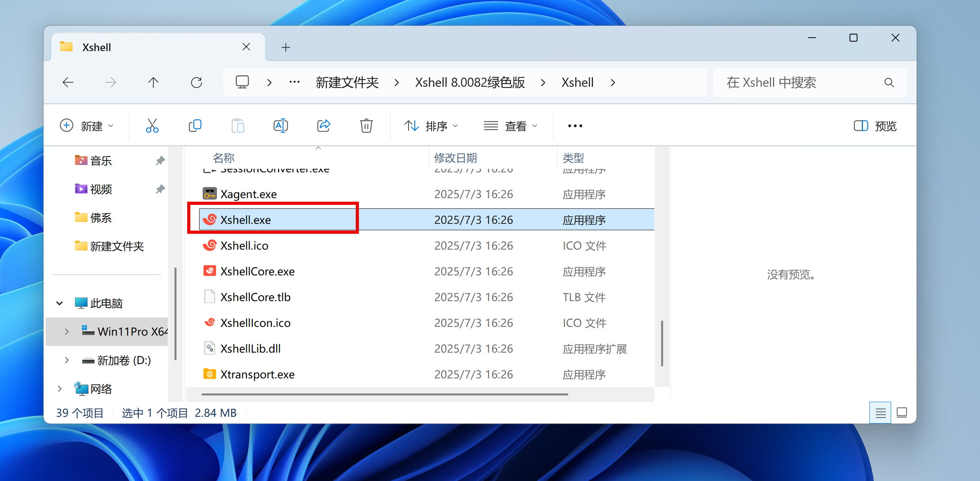980x481 pixels.
Task: Switch to large thumbnails view layout
Action: (x=902, y=413)
